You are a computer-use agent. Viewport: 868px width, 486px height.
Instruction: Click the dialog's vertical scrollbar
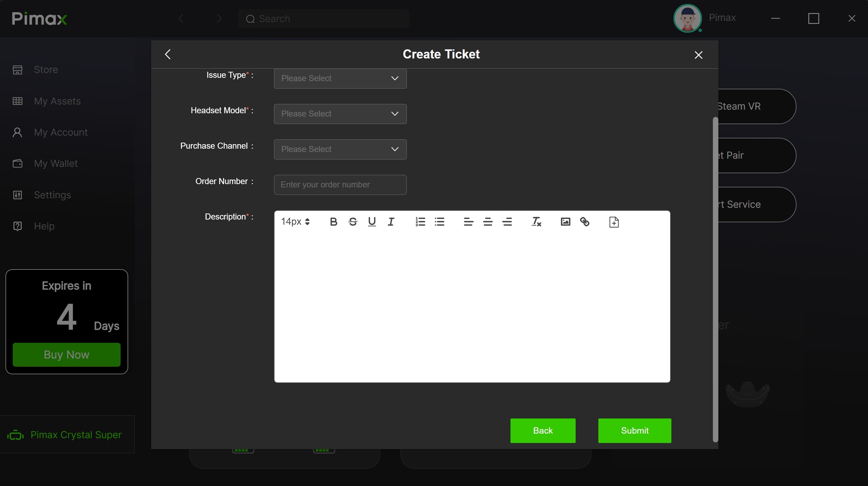pyautogui.click(x=715, y=279)
